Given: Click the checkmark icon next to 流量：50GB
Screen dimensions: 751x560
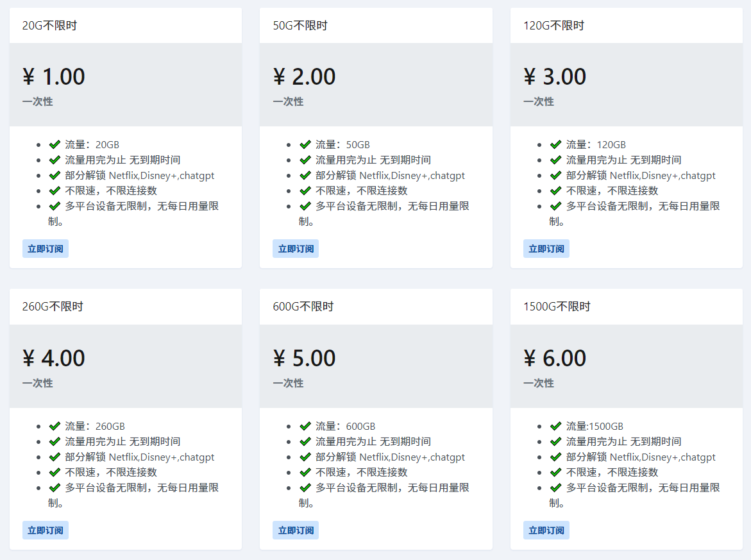Looking at the screenshot, I should coord(305,144).
